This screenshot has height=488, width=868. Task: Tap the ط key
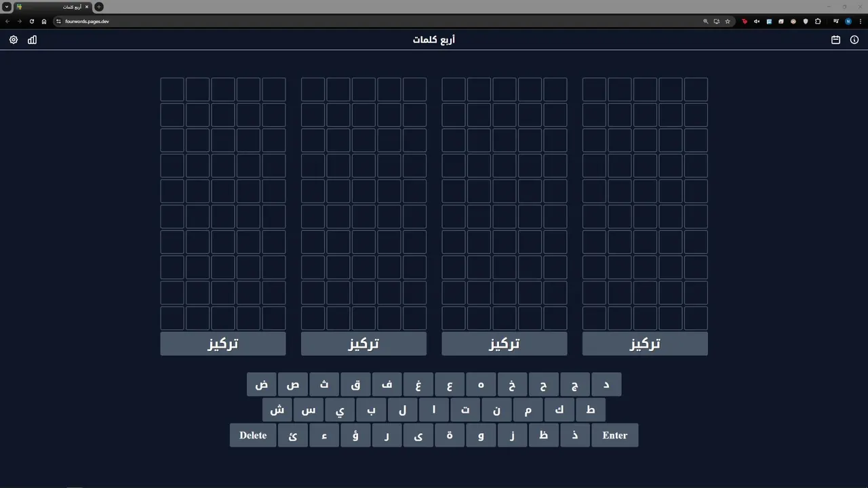pyautogui.click(x=591, y=410)
